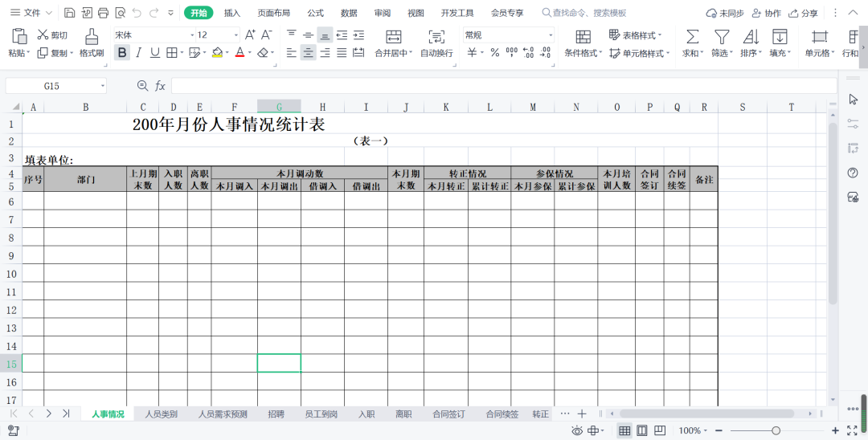
Task: Open number format dropdown (常规)
Action: tap(551, 35)
